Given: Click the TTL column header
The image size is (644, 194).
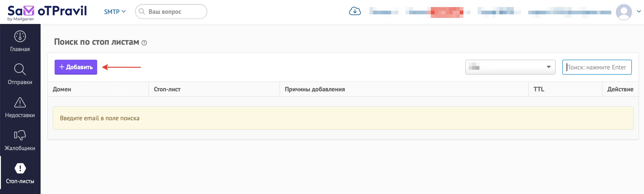Looking at the screenshot, I should click(539, 89).
